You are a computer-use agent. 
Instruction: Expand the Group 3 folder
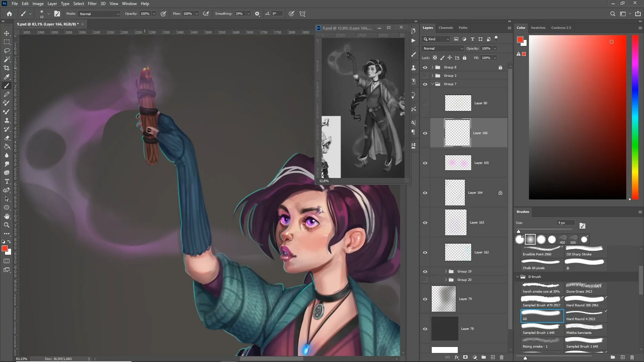tap(432, 76)
